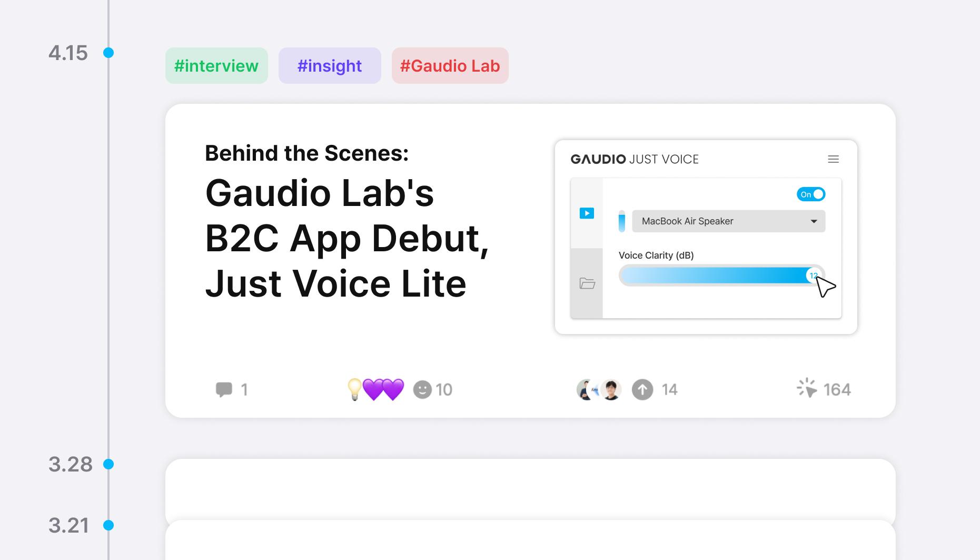Click the GAUDIO JUST VOICE logo
980x560 pixels.
pos(634,159)
